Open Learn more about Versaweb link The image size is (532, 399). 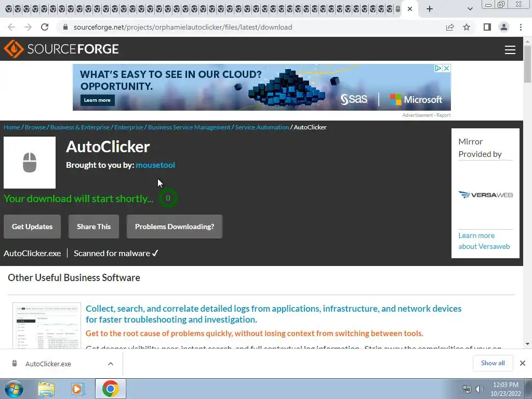pyautogui.click(x=484, y=241)
